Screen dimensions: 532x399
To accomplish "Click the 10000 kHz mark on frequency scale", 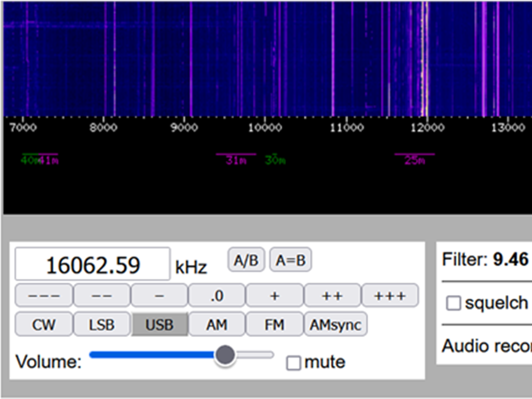I will coord(265,128).
